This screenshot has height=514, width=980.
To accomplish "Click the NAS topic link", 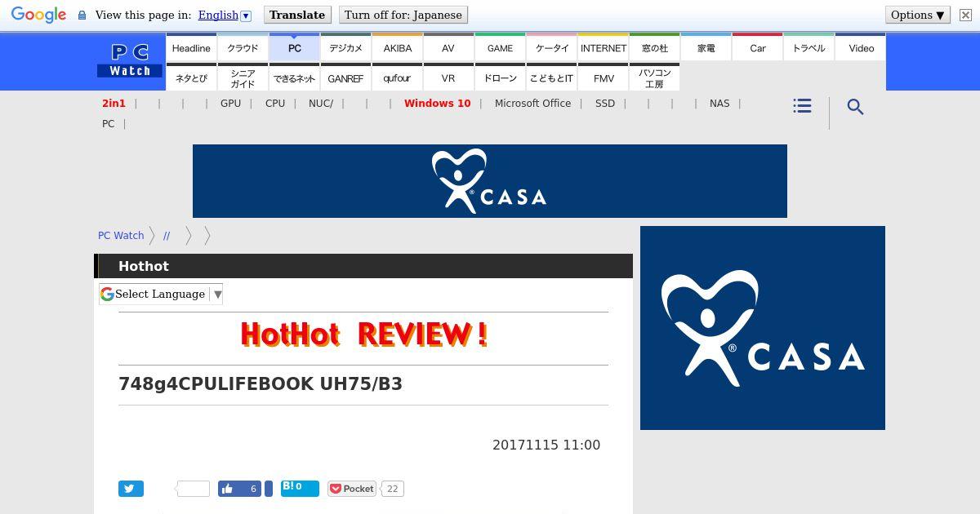I will pyautogui.click(x=719, y=103).
